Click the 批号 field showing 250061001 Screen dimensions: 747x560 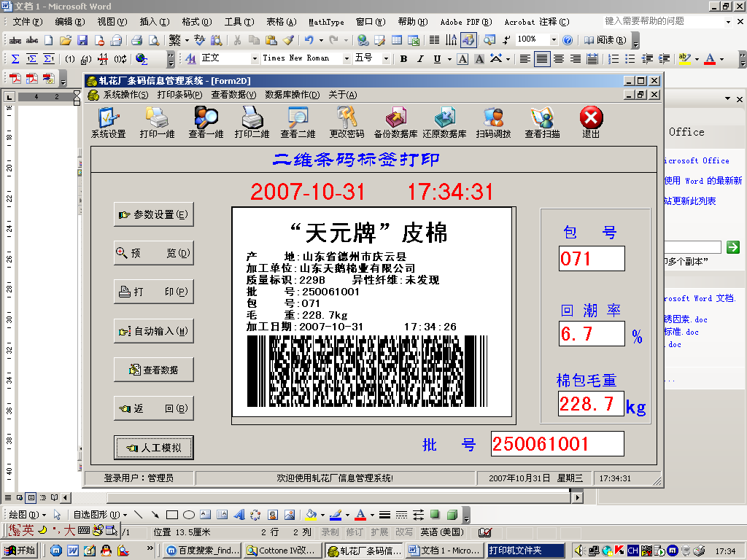coord(557,444)
